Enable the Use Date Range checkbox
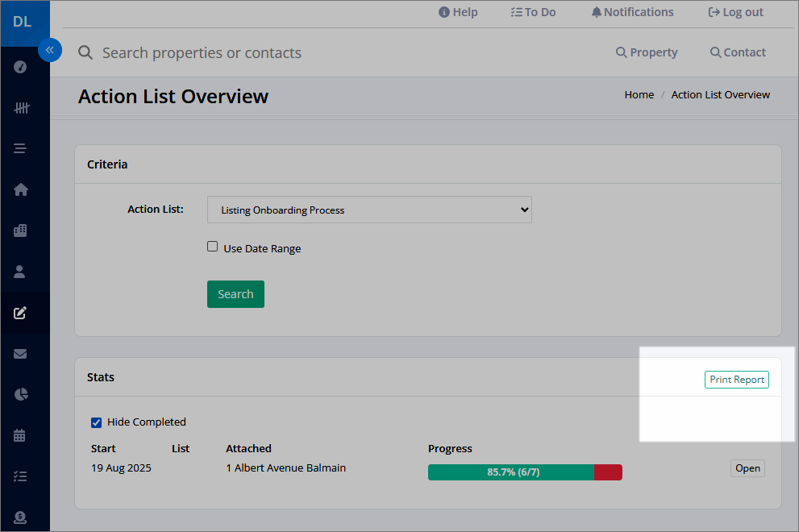Image resolution: width=799 pixels, height=532 pixels. (213, 247)
